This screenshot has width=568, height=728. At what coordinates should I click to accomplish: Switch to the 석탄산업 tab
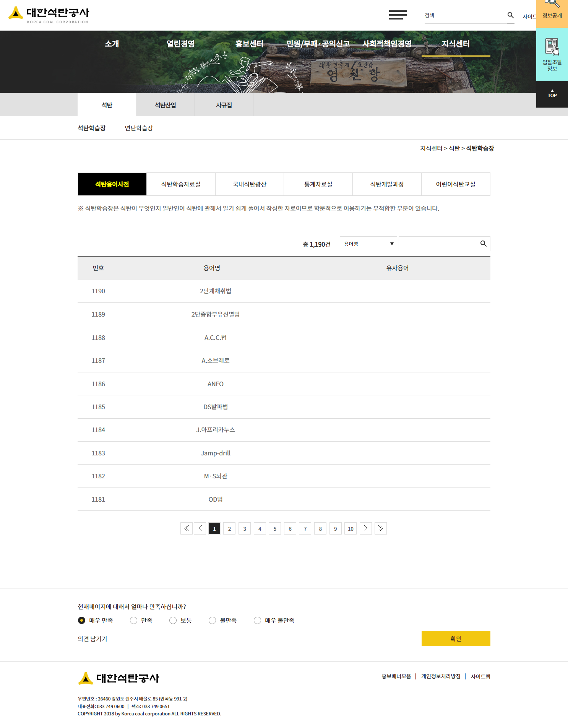coord(165,105)
